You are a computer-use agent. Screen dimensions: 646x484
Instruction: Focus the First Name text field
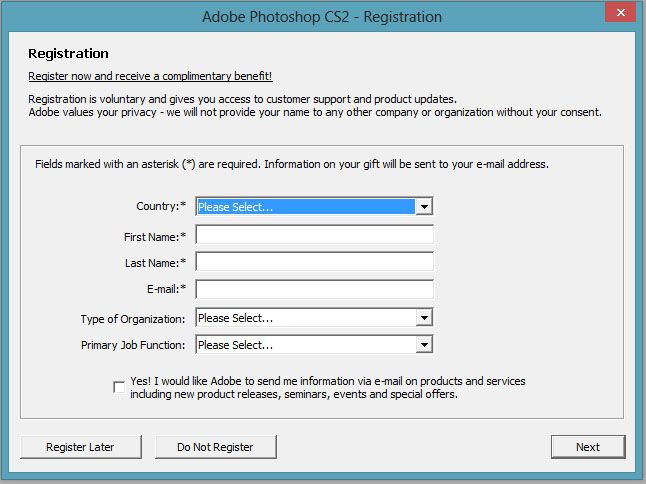click(x=314, y=235)
